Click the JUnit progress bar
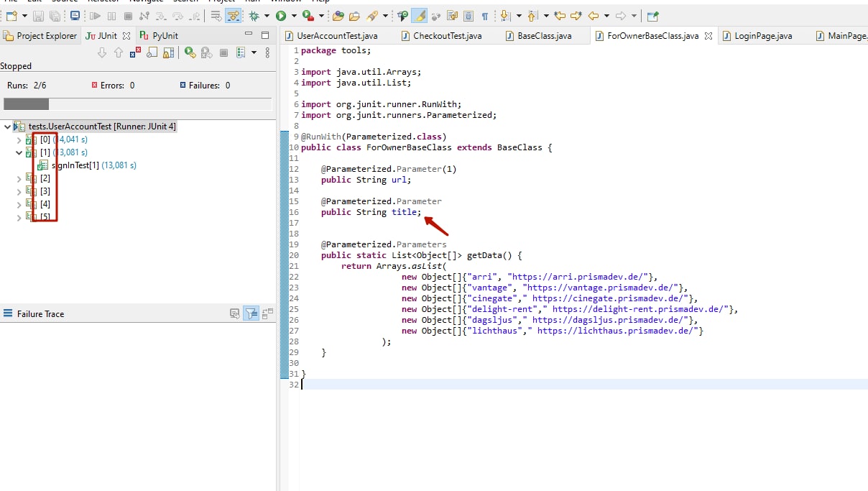868x491 pixels. click(x=137, y=104)
